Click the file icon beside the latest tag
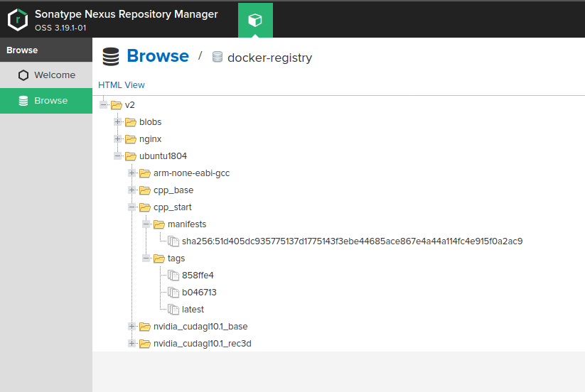585x392 pixels. click(173, 310)
